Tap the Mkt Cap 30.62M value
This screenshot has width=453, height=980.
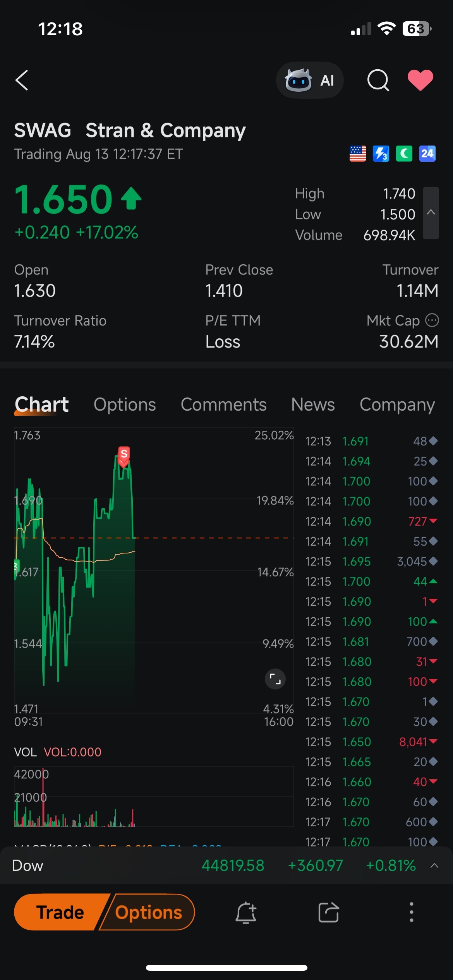pos(409,341)
